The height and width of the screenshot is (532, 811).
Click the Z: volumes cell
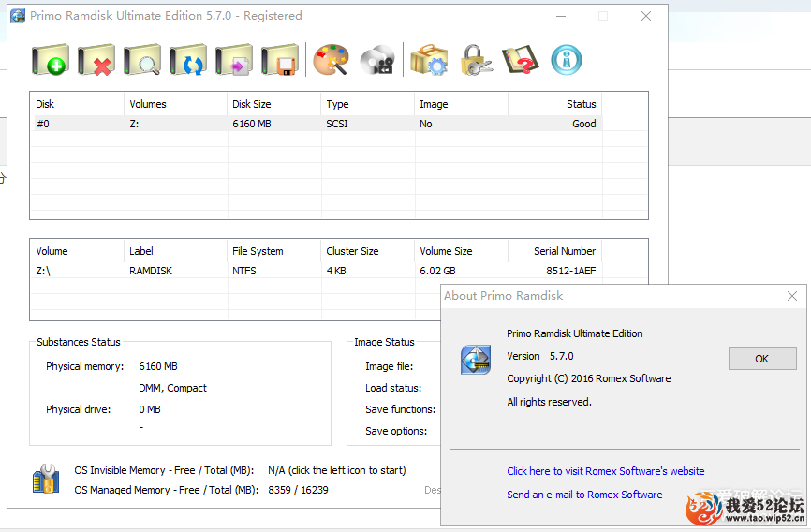pos(176,124)
